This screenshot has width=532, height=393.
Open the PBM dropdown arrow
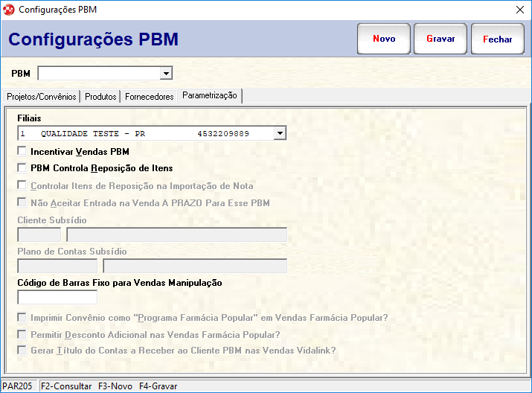coord(166,73)
